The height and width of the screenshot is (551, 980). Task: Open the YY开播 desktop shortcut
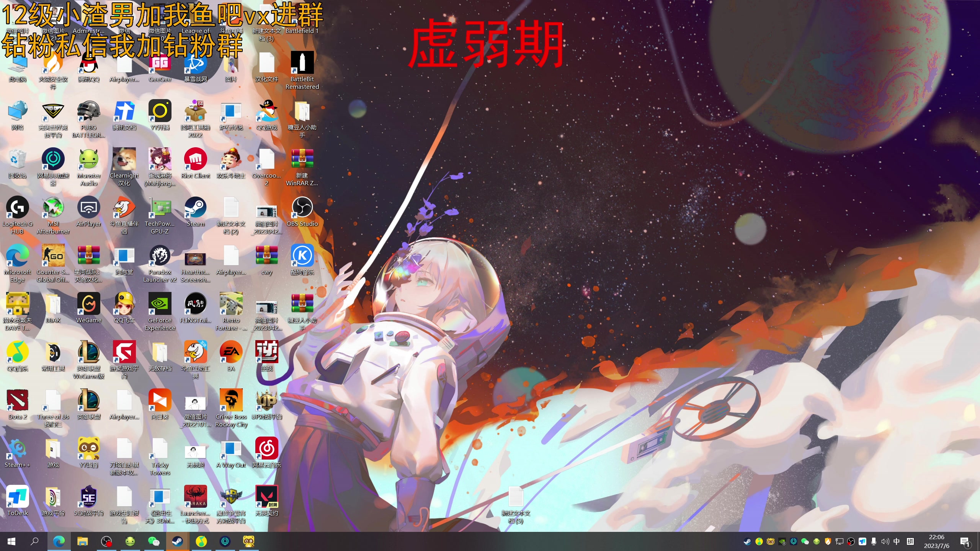(160, 115)
